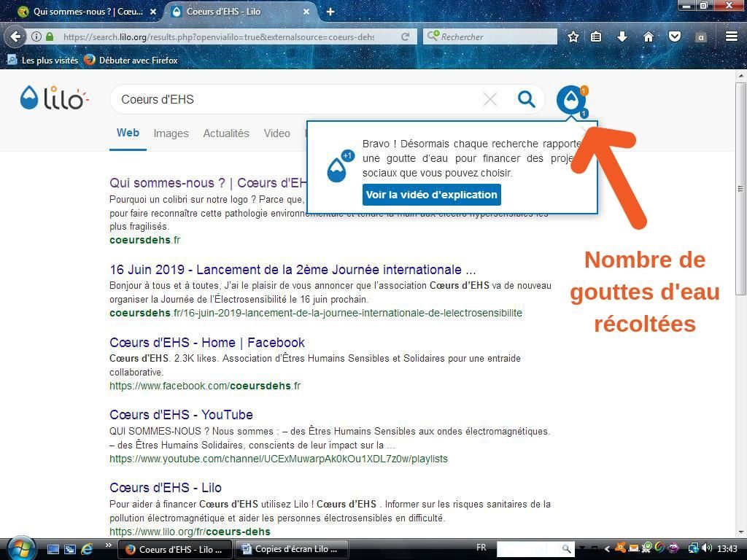The width and height of the screenshot is (747, 560).
Task: Click the Switch between windows quick launch icon
Action: 70,550
